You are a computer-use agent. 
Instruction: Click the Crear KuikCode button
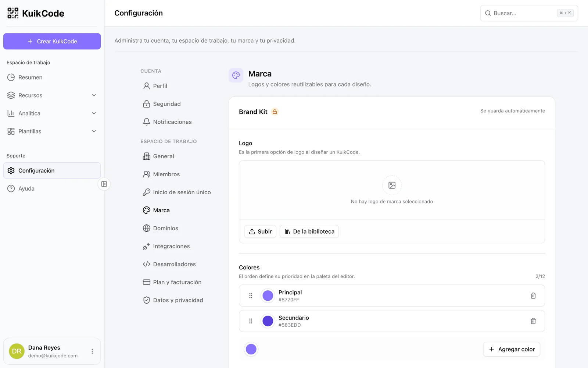click(52, 41)
